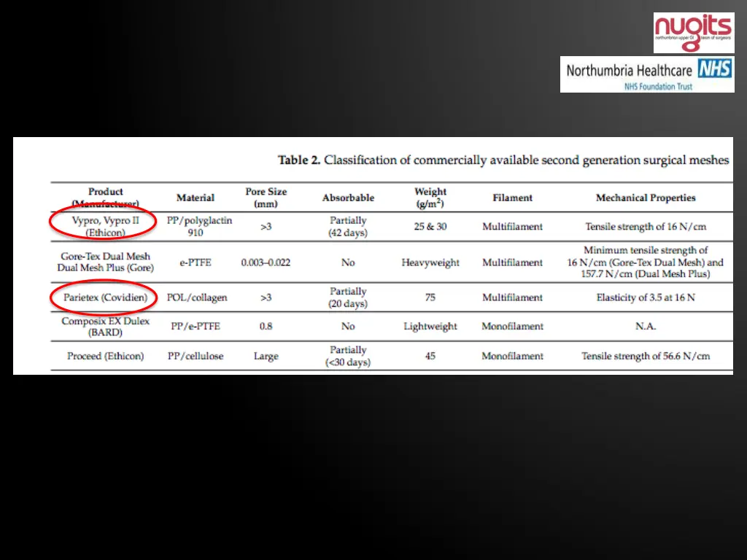Click the Partially (<30 days) cell

[348, 356]
